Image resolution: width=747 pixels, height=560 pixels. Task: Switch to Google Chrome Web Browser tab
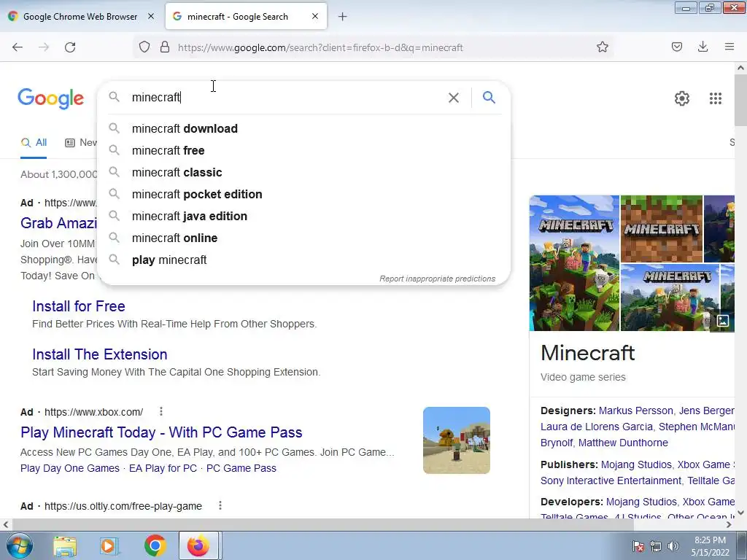click(x=80, y=17)
